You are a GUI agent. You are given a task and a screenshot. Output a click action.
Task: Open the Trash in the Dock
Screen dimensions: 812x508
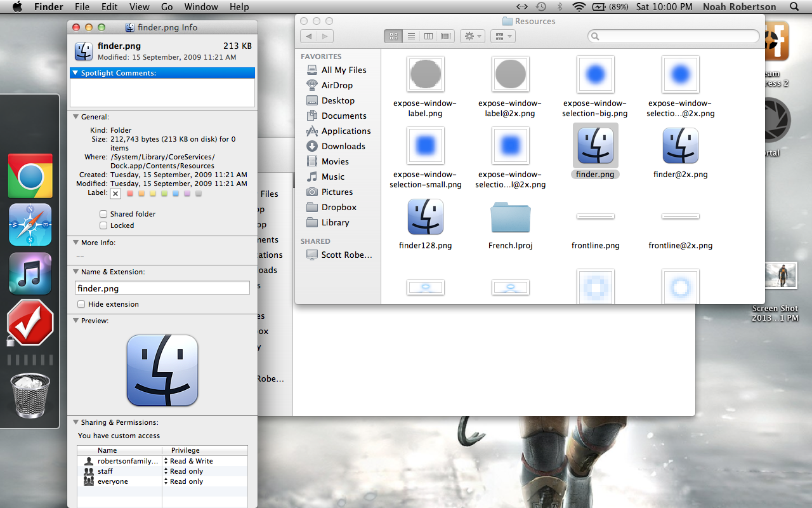point(30,395)
